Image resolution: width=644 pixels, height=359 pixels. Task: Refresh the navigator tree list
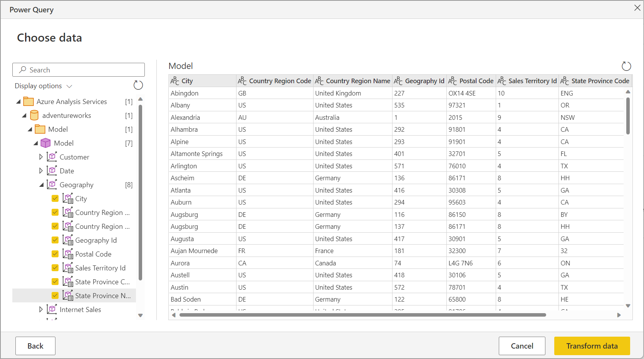pos(138,85)
